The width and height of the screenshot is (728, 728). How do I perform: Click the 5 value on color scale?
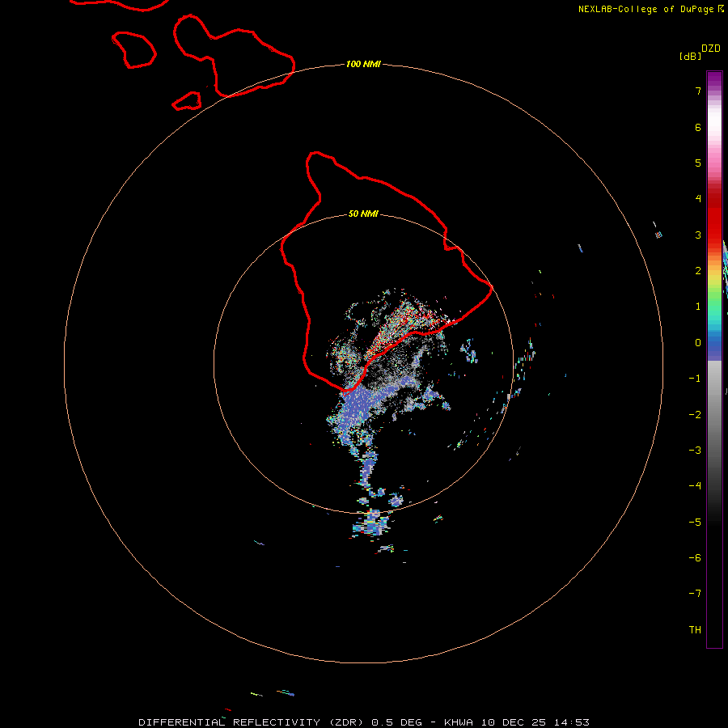point(698,163)
